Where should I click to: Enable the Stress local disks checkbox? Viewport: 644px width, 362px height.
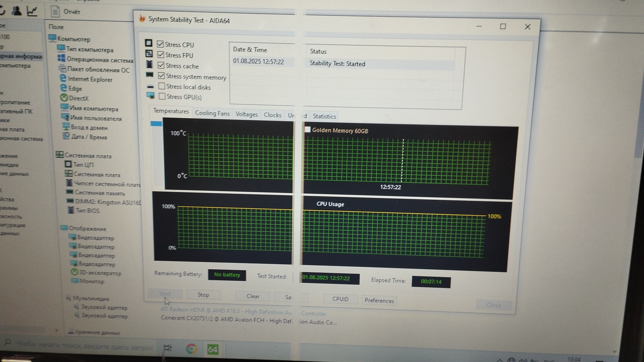tap(162, 86)
